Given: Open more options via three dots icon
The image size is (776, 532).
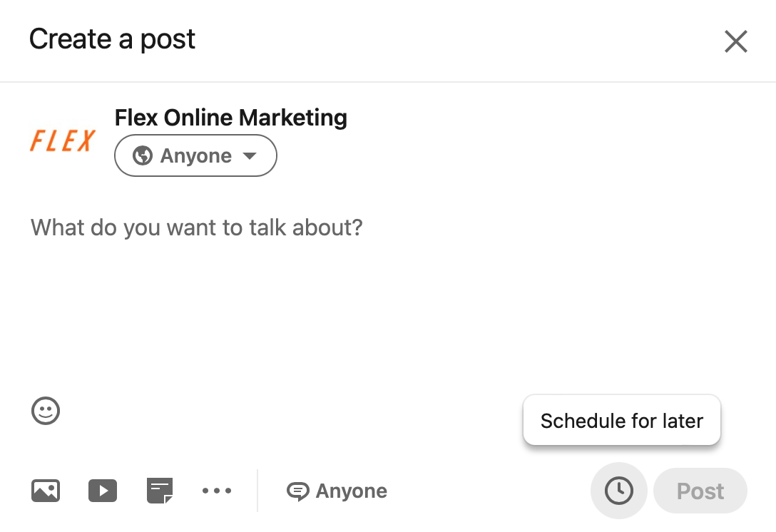Looking at the screenshot, I should click(217, 491).
